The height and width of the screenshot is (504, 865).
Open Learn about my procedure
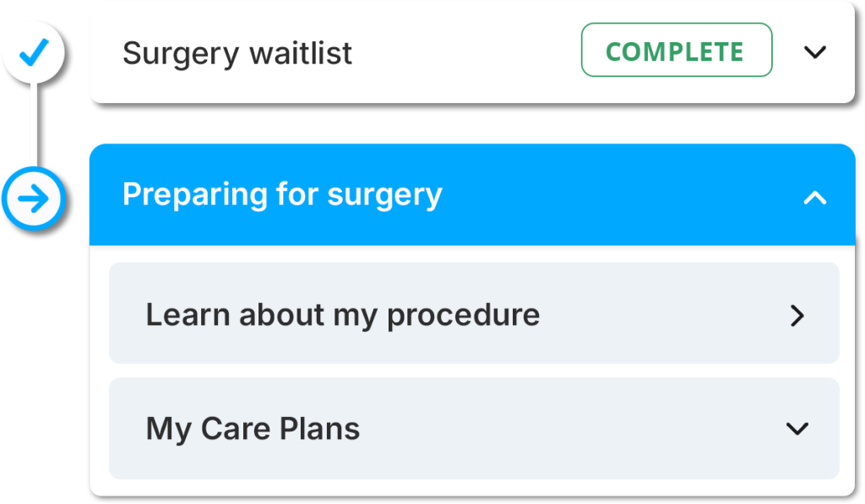coord(343,314)
